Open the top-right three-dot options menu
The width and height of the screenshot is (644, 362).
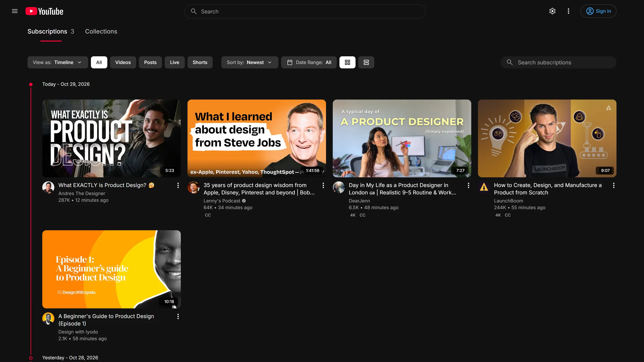point(568,11)
